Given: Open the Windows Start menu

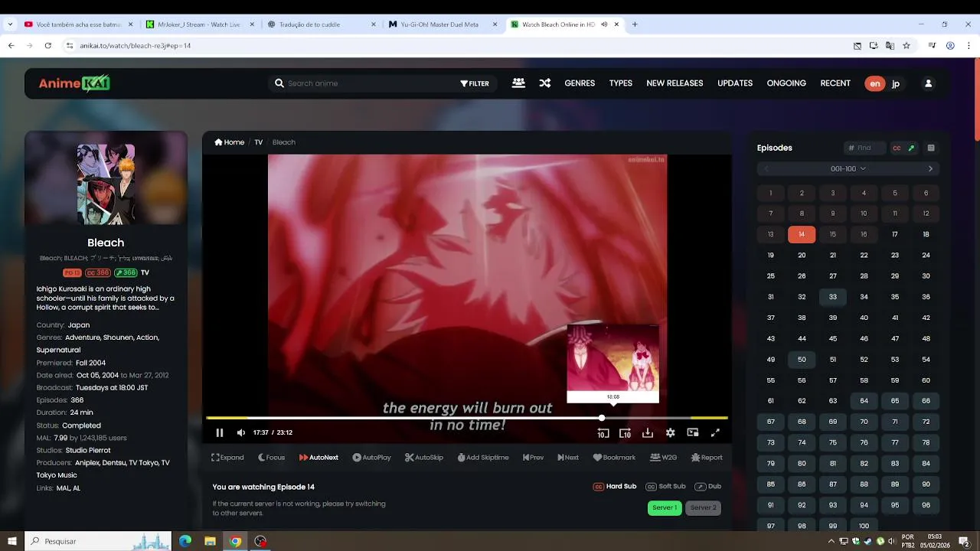Looking at the screenshot, I should coord(12,541).
